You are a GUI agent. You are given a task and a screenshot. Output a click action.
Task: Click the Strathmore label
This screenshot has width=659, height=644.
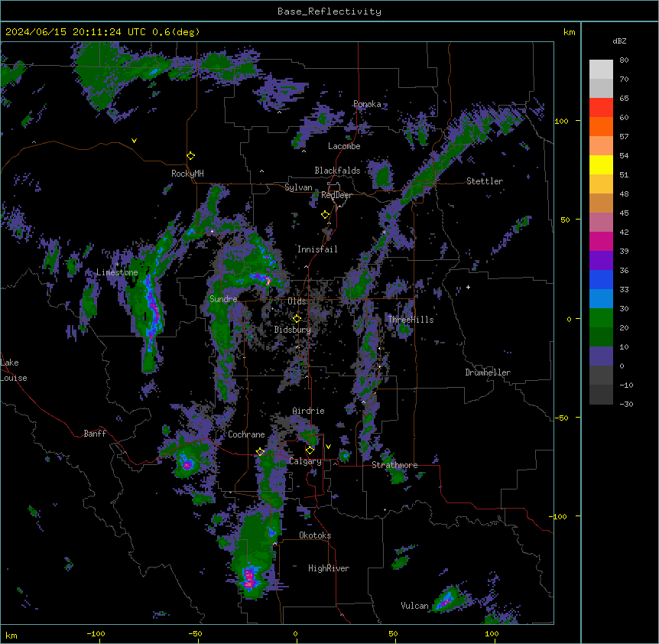click(394, 465)
